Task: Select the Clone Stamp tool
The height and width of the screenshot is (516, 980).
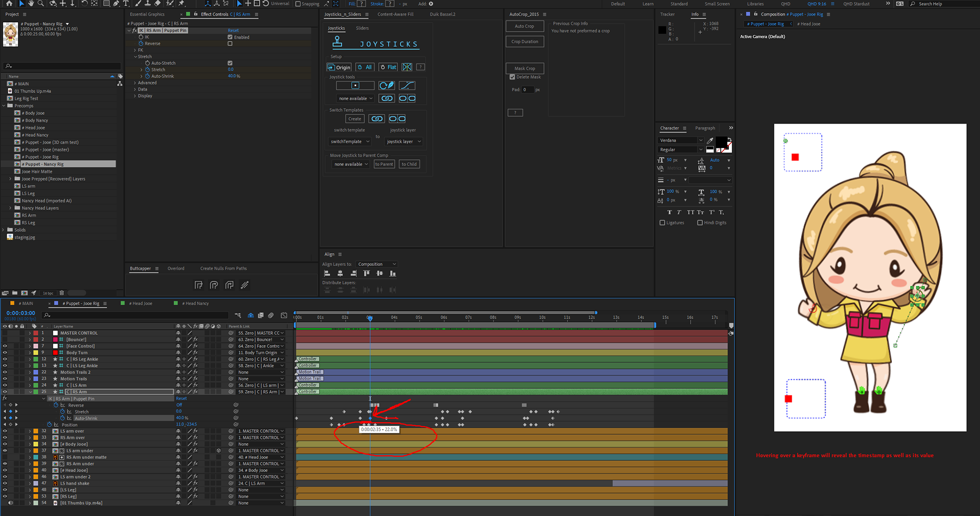Action: 148,3
